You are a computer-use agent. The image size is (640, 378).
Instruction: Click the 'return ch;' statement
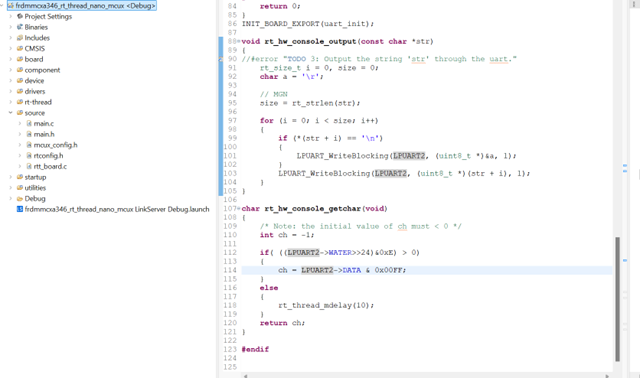pyautogui.click(x=282, y=323)
